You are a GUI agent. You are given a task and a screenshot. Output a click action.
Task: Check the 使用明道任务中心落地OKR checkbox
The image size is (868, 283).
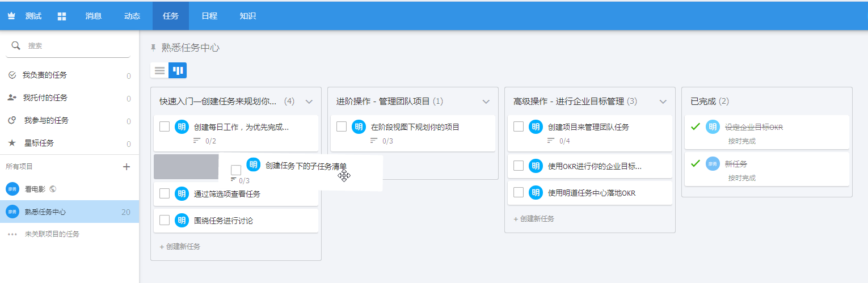click(519, 192)
